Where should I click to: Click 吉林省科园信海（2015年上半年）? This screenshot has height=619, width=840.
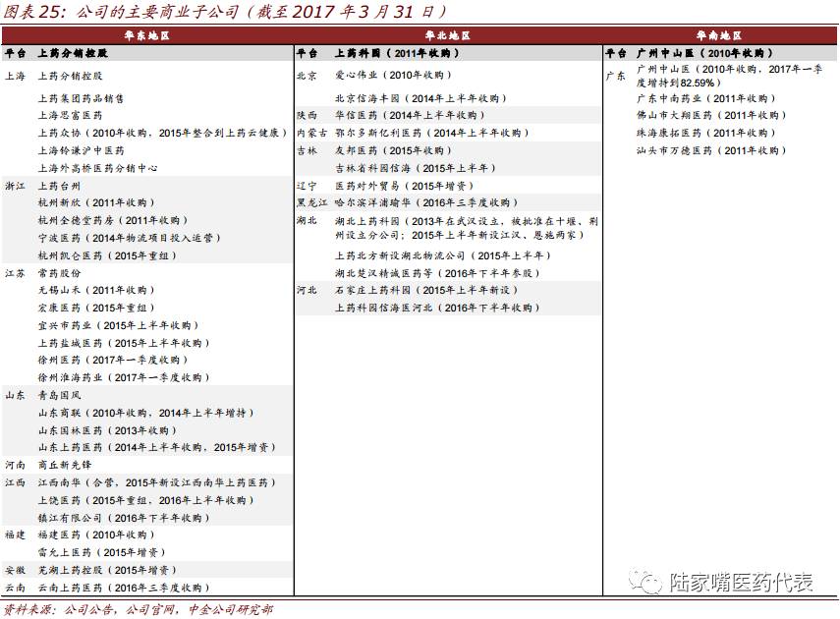click(416, 168)
